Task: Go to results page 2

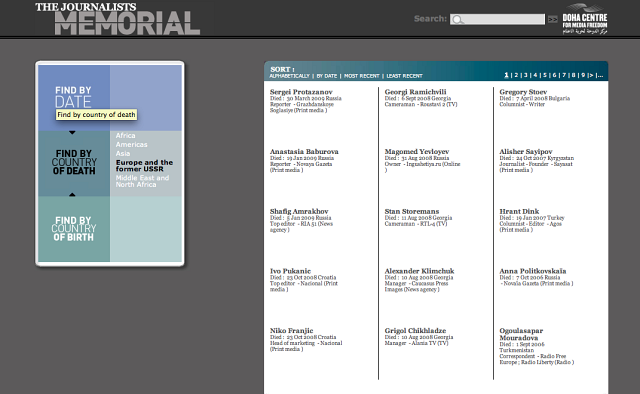Action: 516,75
